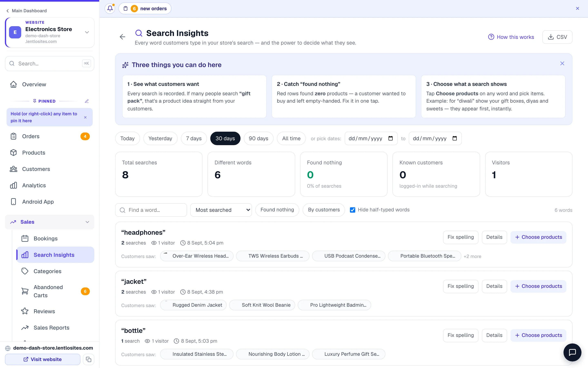This screenshot has height=368, width=588.
Task: Expand +2 more products for headphones
Action: pos(472,256)
